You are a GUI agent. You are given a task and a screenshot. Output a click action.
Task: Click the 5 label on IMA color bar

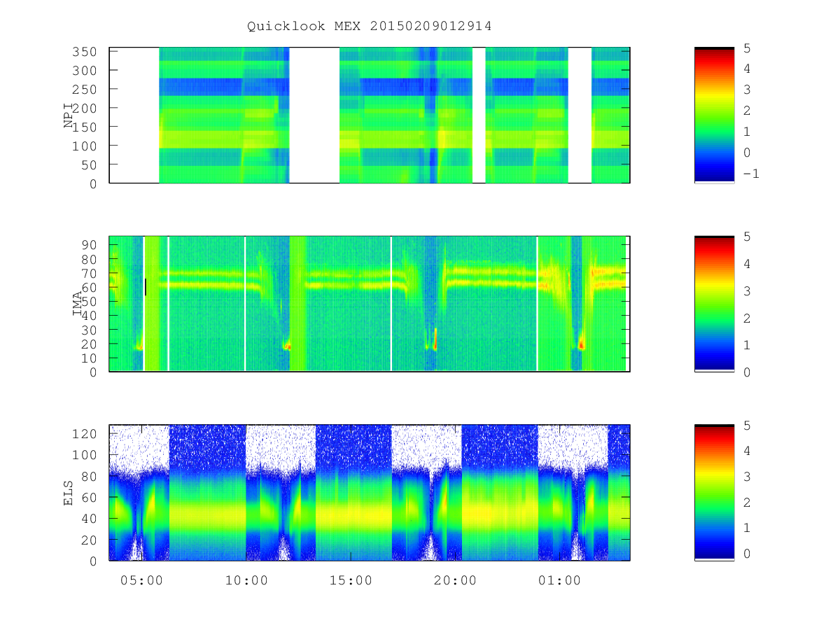point(747,237)
